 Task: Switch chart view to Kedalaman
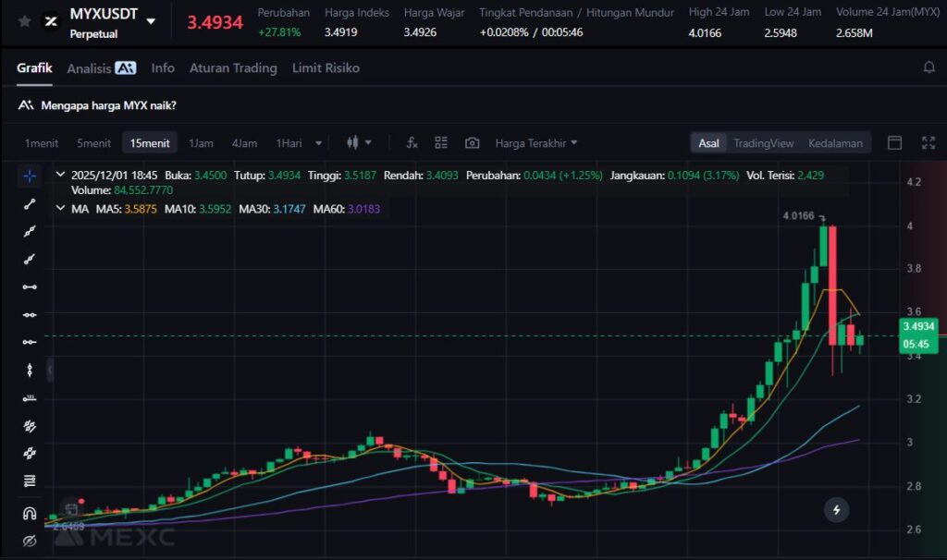(x=834, y=143)
